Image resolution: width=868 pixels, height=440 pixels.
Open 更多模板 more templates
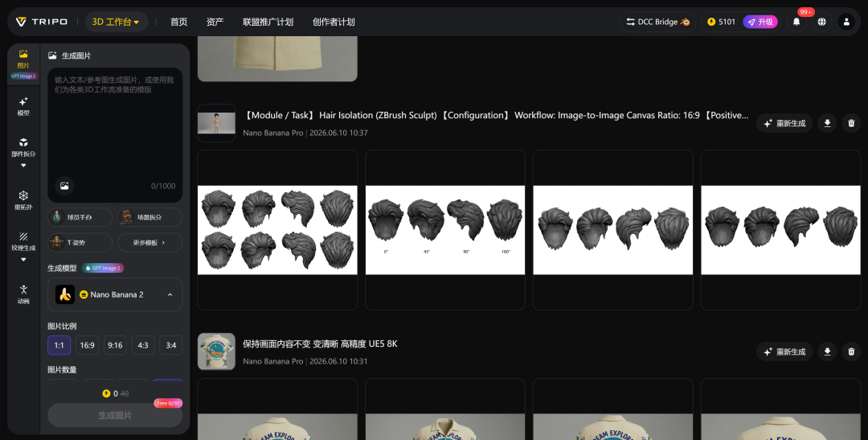[150, 243]
